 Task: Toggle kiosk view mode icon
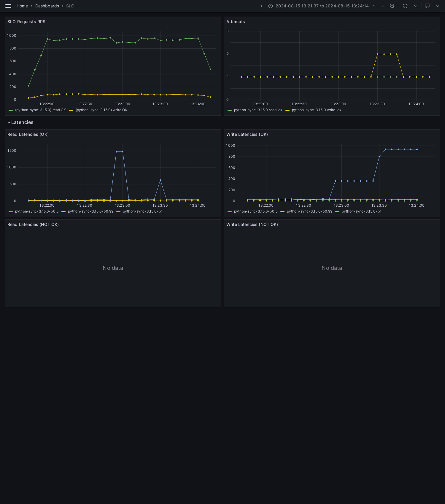427,6
